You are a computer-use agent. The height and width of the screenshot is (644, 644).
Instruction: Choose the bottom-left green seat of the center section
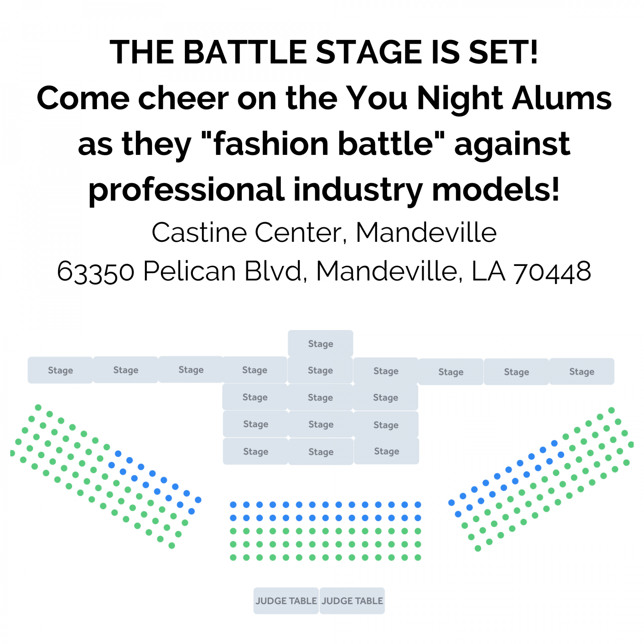[233, 557]
